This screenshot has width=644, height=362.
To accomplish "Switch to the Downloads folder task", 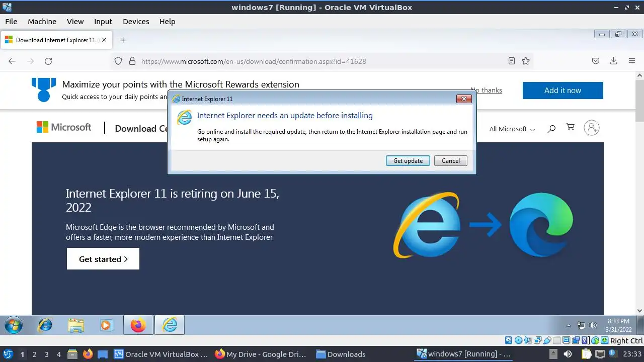I will coord(341,354).
